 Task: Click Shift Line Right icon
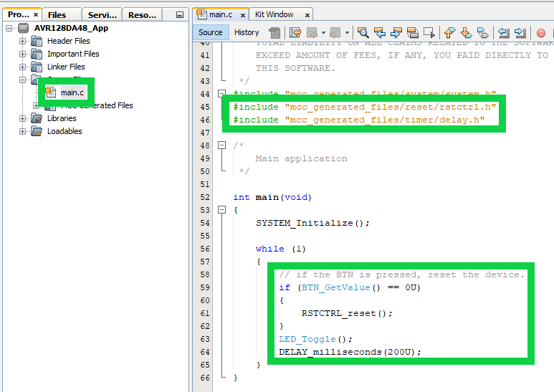tap(520, 32)
